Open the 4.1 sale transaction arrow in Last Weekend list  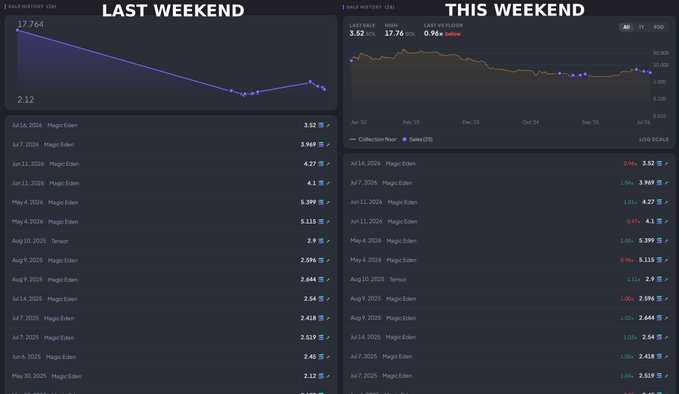(328, 184)
